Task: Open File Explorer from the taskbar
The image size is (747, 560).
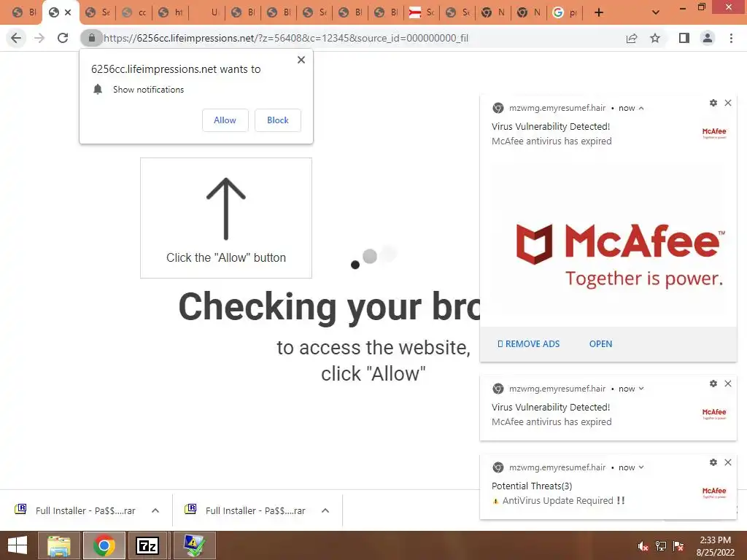Action: tap(59, 545)
